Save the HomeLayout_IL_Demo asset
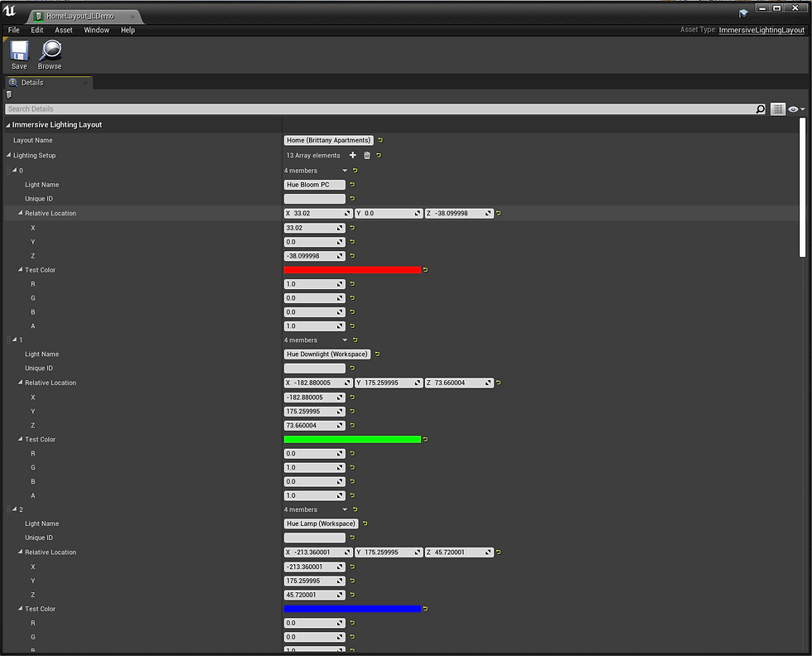This screenshot has height=656, width=812. (x=18, y=54)
